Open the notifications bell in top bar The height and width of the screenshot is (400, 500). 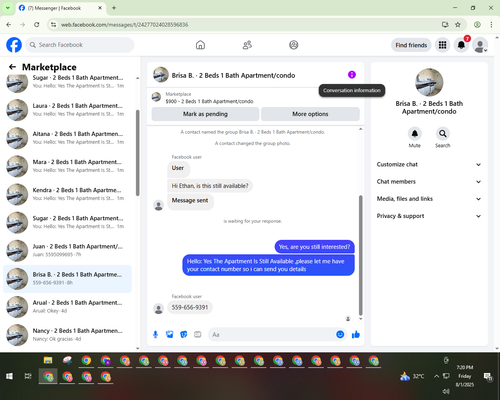[x=461, y=45]
